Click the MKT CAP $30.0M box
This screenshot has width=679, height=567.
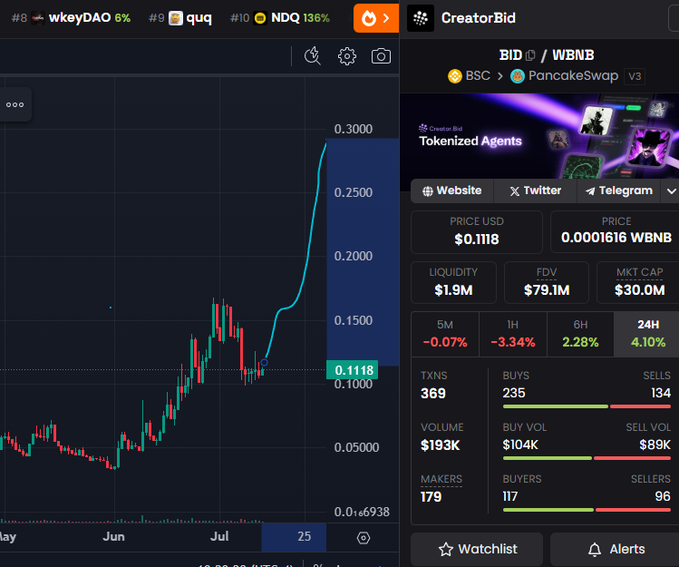pos(639,282)
